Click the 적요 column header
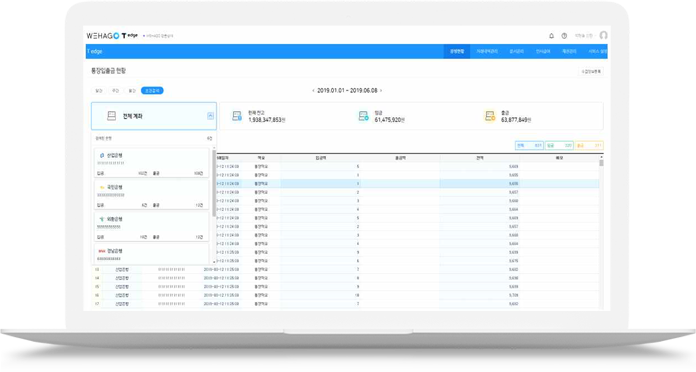This screenshot has height=372, width=696. [261, 158]
